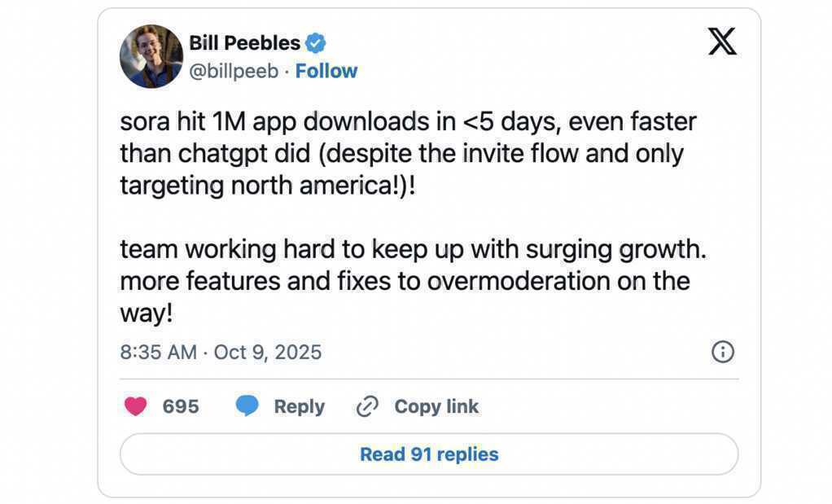This screenshot has width=832, height=504.
Task: Click the paragraph starting "team working hard"
Action: pos(413,280)
